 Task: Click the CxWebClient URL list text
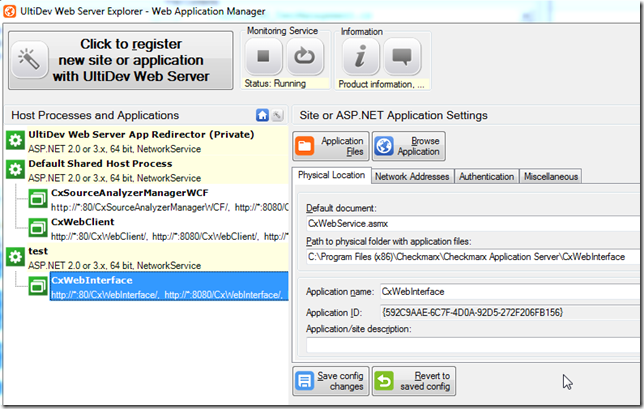[x=170, y=237]
